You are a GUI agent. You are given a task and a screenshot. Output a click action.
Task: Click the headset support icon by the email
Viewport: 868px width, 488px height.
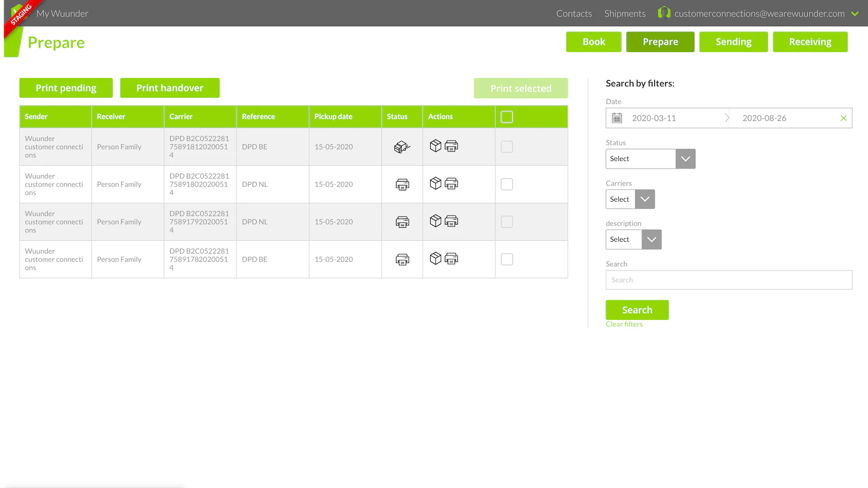[x=664, y=12]
